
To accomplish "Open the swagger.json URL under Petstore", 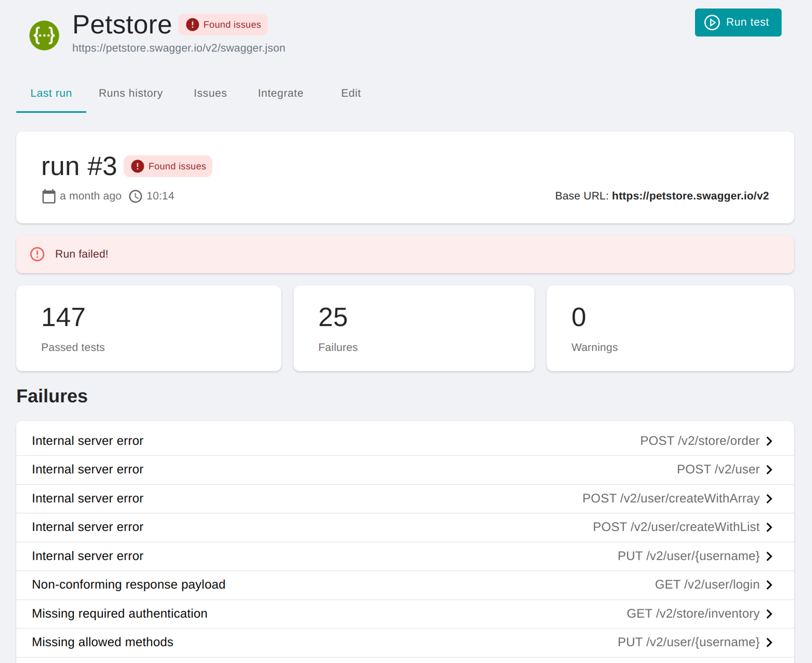I will pos(179,48).
